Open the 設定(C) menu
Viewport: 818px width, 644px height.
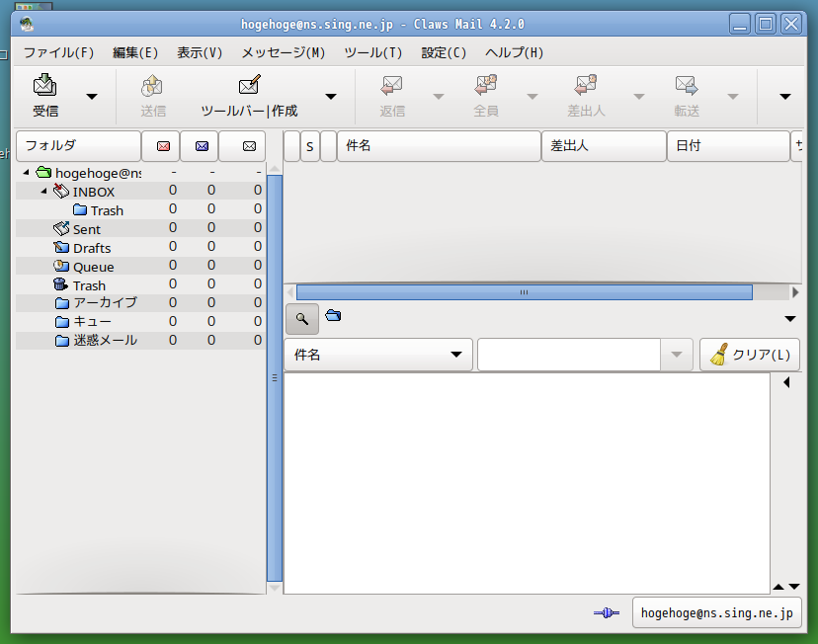(444, 52)
